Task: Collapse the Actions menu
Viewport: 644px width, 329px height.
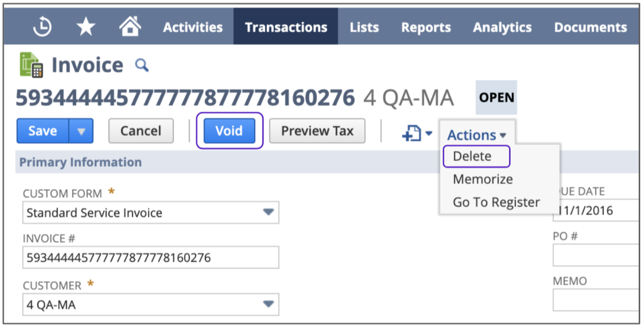Action: 476,135
